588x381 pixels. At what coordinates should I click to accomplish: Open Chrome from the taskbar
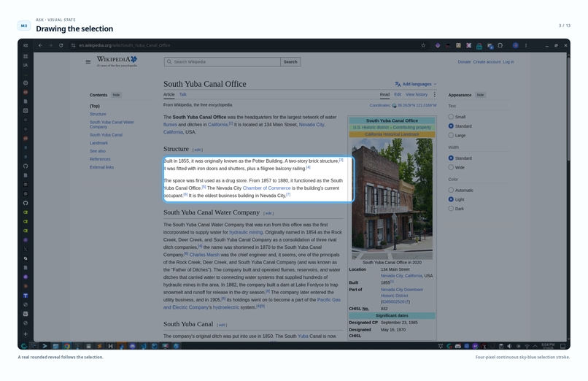coord(66,346)
